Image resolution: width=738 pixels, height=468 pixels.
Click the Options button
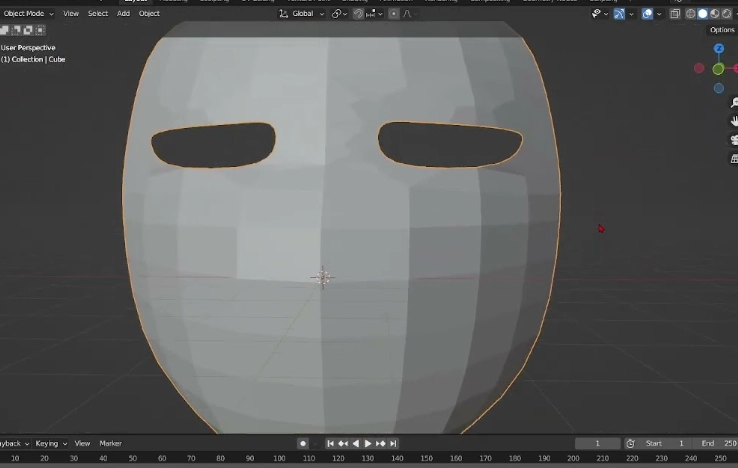click(722, 30)
